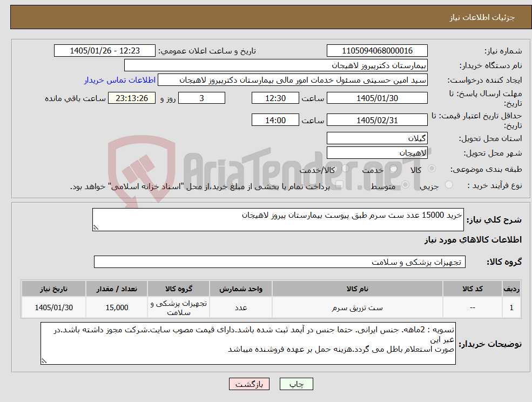The image size is (532, 402).
Task: Click the واحد شمارش column header
Action: (x=241, y=289)
